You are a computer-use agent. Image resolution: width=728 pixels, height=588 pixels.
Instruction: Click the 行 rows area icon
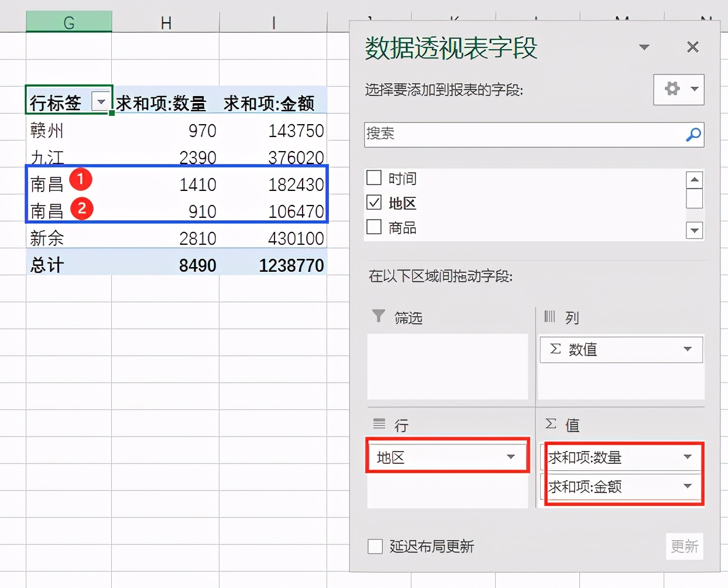pos(379,423)
